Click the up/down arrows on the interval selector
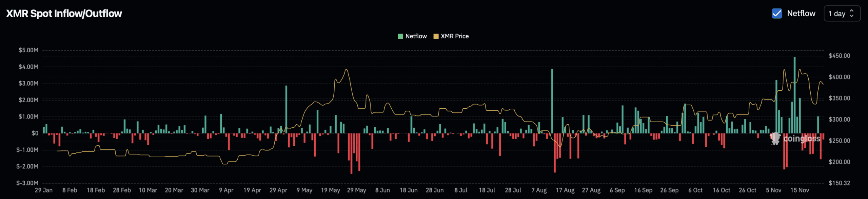 point(851,14)
